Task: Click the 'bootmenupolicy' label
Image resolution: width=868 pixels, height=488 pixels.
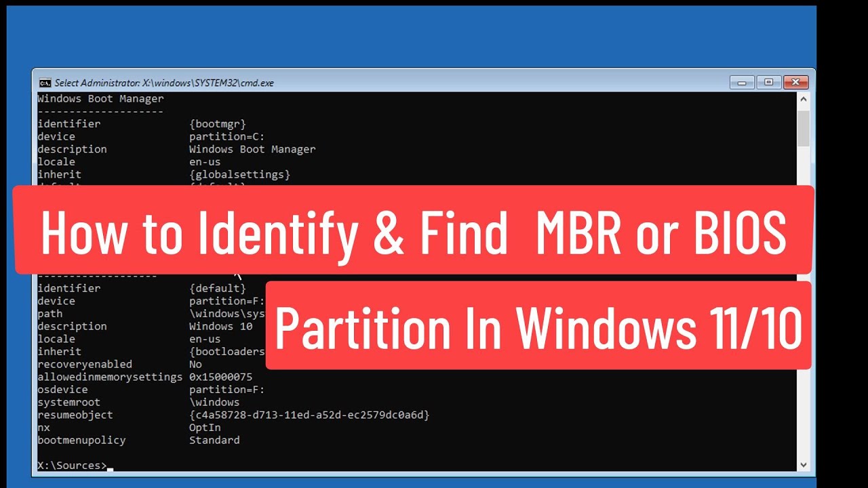Action: pos(81,441)
